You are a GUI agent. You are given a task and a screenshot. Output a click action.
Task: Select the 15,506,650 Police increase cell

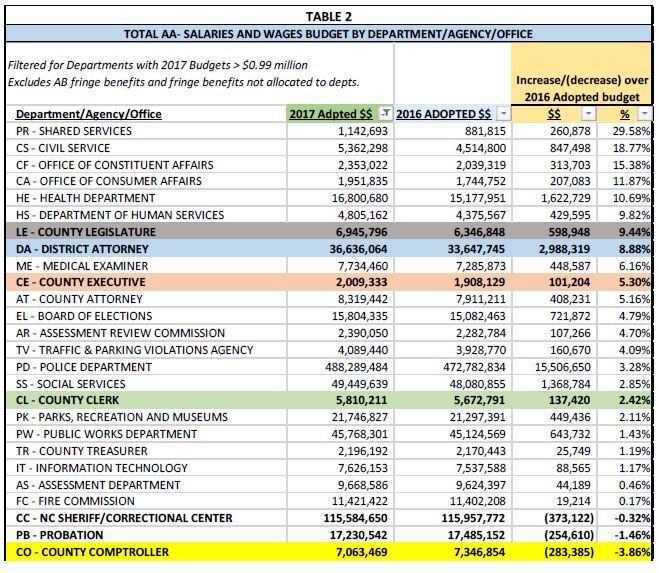click(x=554, y=367)
